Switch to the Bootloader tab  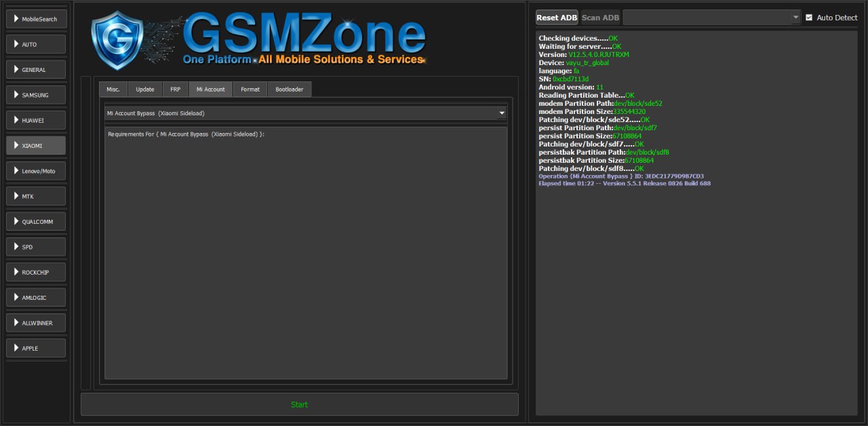(290, 89)
